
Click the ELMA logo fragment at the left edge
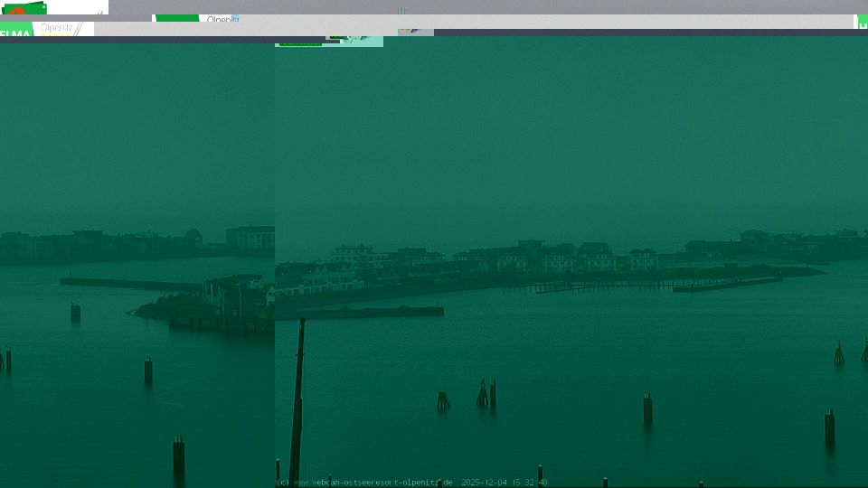15,35
